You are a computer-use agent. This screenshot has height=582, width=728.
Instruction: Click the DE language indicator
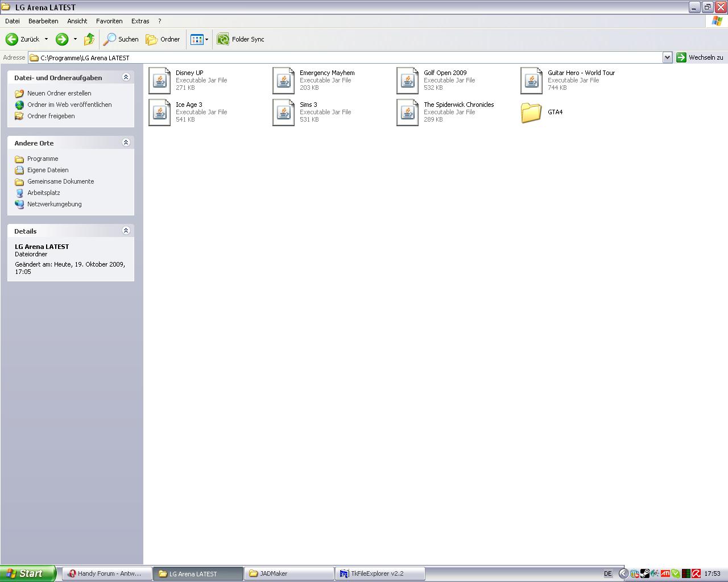[x=608, y=573]
